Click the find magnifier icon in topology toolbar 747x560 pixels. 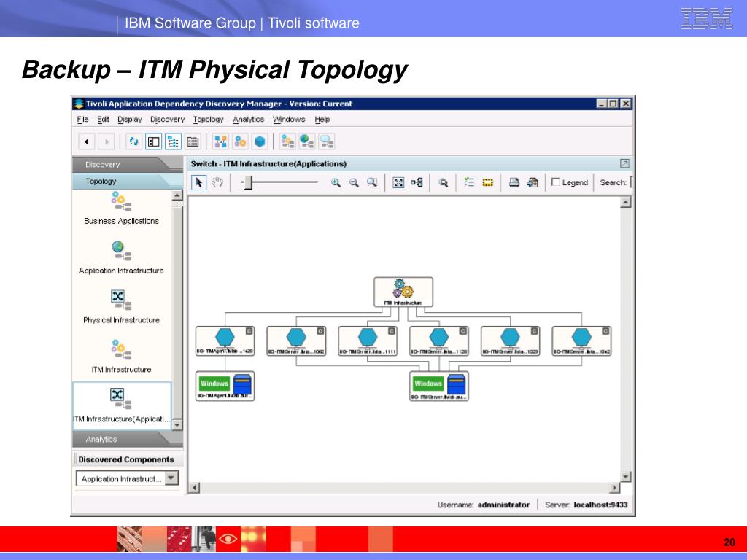tap(443, 182)
